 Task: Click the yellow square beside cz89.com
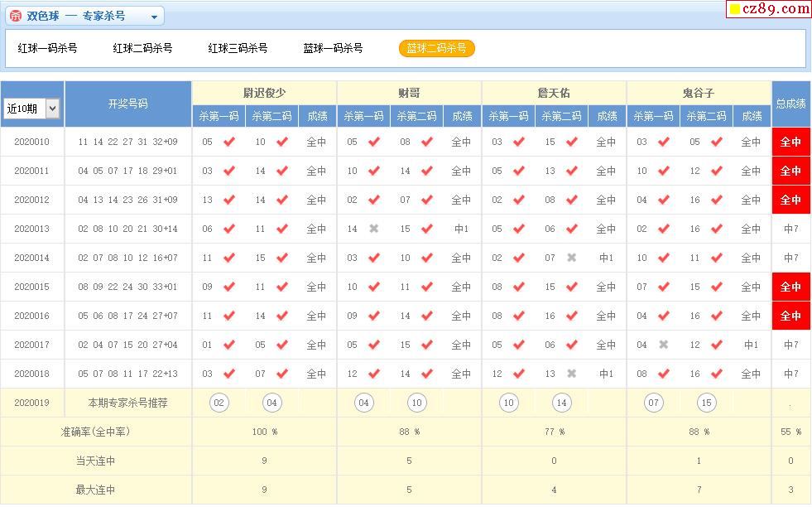(734, 10)
